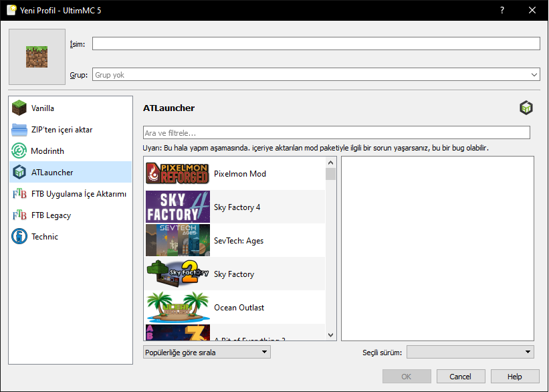Click the modpack list scroll up arrow

click(330, 163)
